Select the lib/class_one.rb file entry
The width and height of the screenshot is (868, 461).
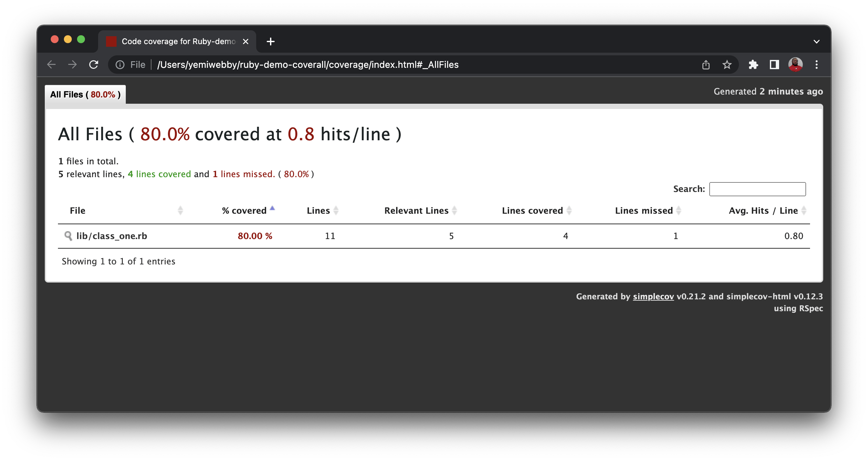pos(112,235)
